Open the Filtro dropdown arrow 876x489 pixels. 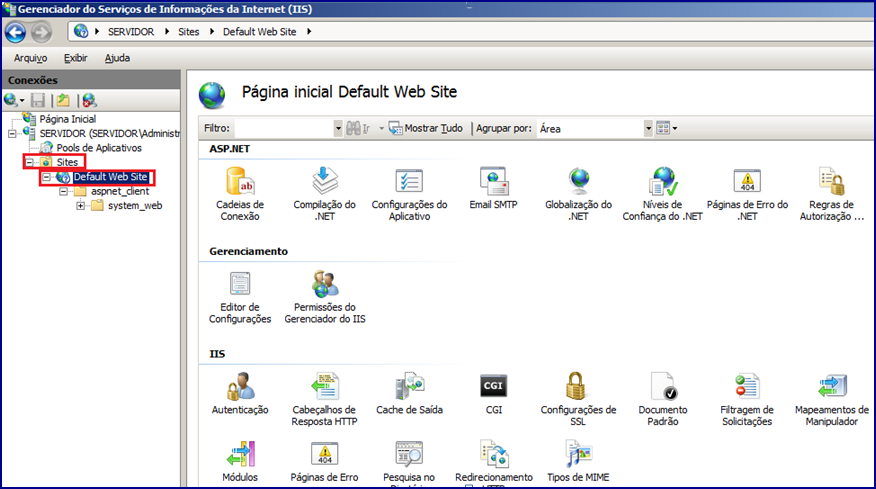(338, 129)
